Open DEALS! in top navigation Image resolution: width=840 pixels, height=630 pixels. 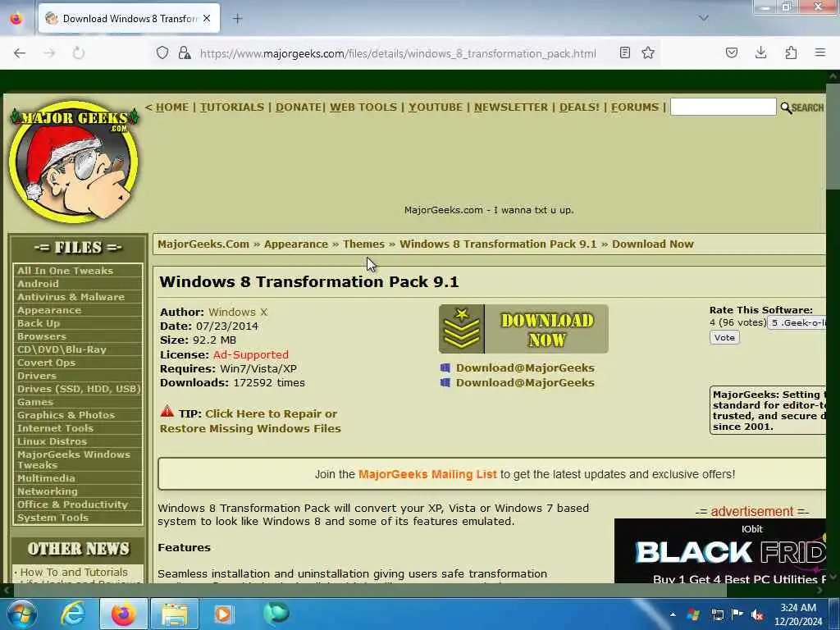tap(580, 107)
